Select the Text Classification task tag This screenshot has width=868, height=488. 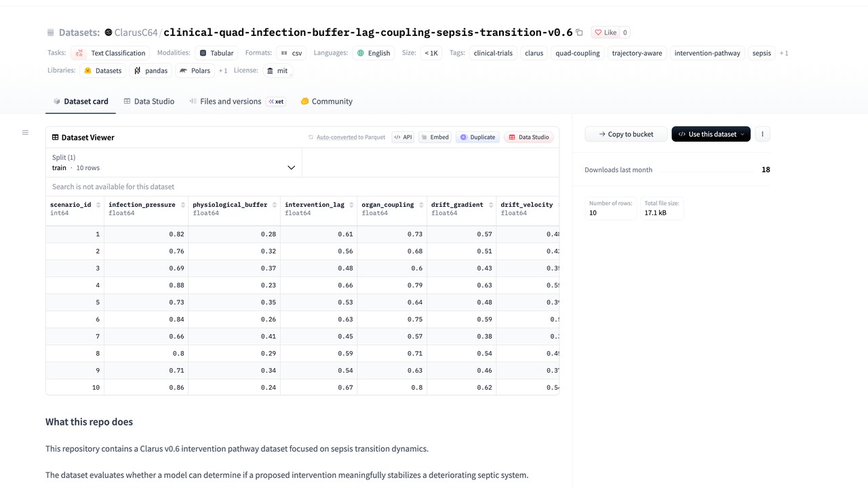click(x=110, y=53)
